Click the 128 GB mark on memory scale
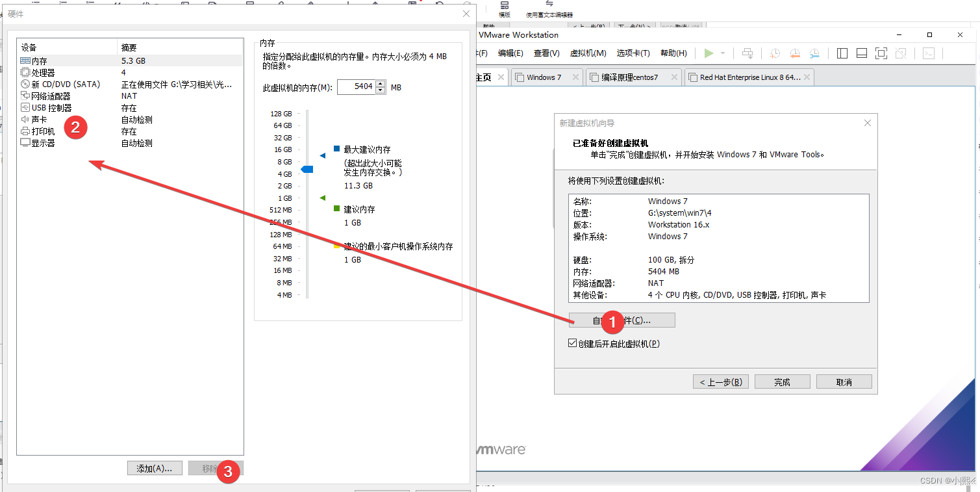The image size is (980, 492). click(281, 114)
